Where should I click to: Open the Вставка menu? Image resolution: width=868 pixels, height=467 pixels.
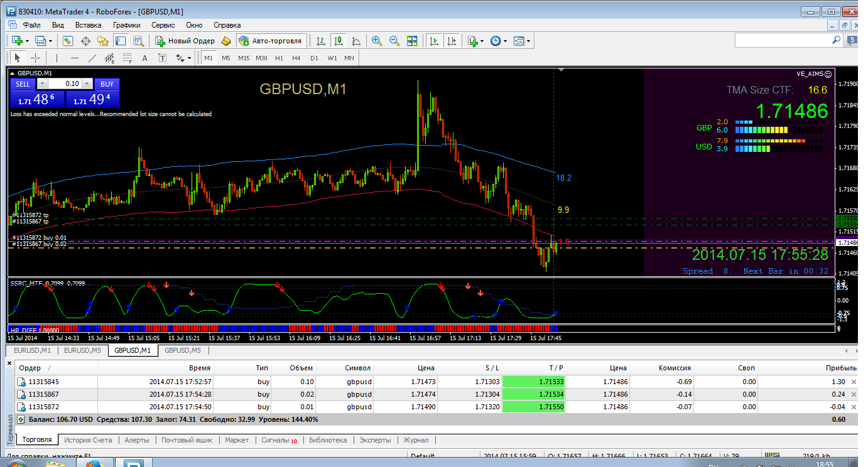click(88, 25)
